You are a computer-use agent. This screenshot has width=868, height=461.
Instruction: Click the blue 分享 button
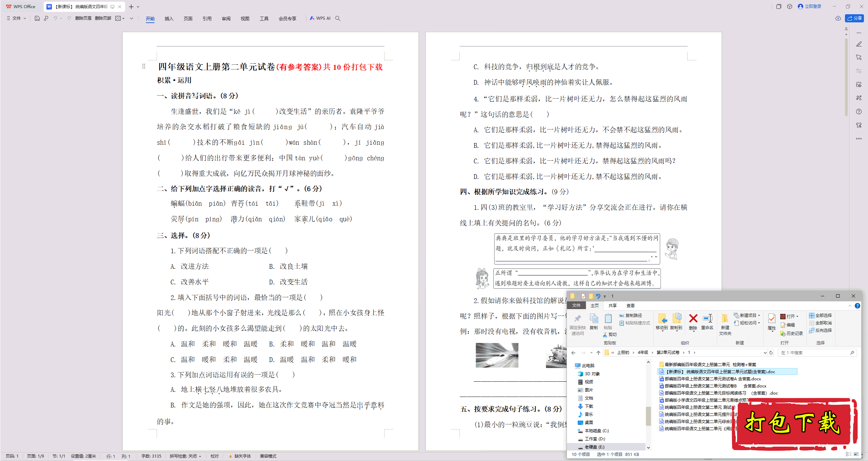[x=854, y=18]
